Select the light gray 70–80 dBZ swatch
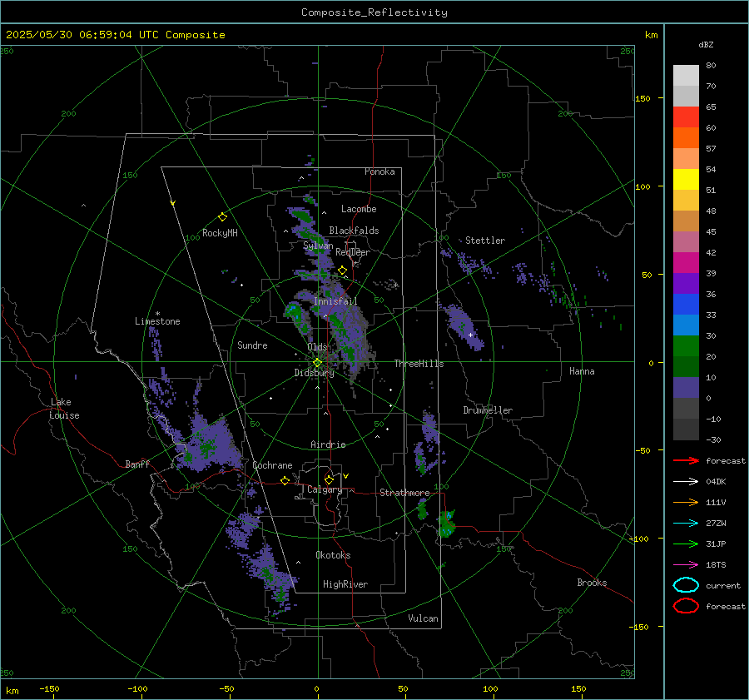This screenshot has height=700, width=749. point(686,76)
